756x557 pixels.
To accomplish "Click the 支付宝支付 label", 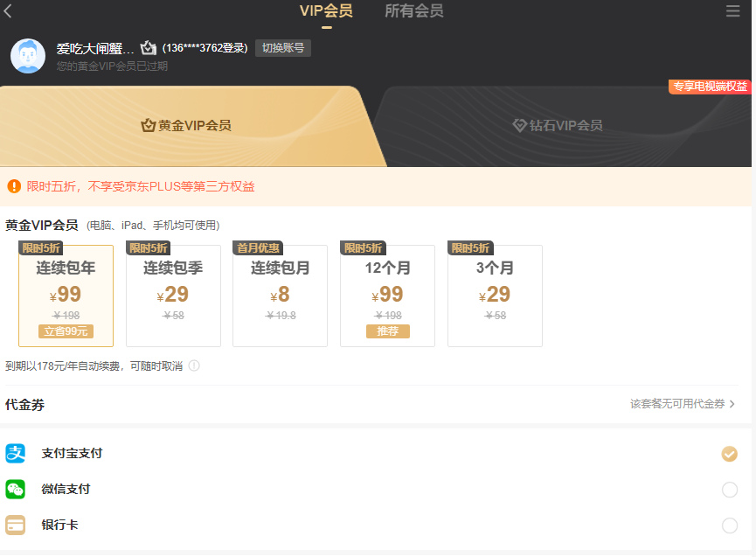I will click(x=72, y=453).
